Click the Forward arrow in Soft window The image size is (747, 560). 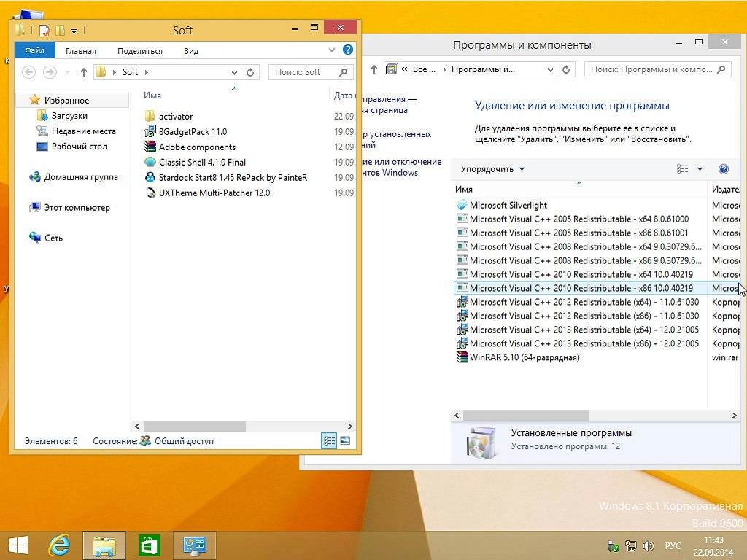(x=50, y=72)
